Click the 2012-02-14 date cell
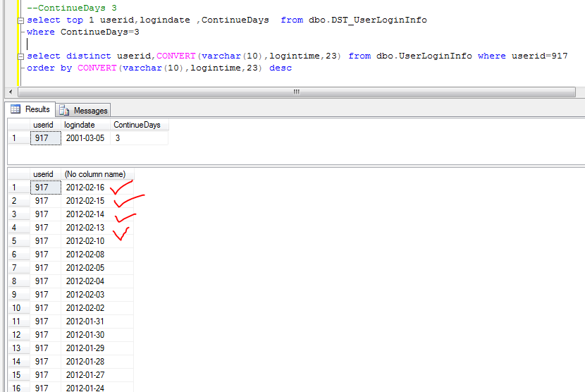Viewport: 585px width, 392px height. [x=97, y=214]
